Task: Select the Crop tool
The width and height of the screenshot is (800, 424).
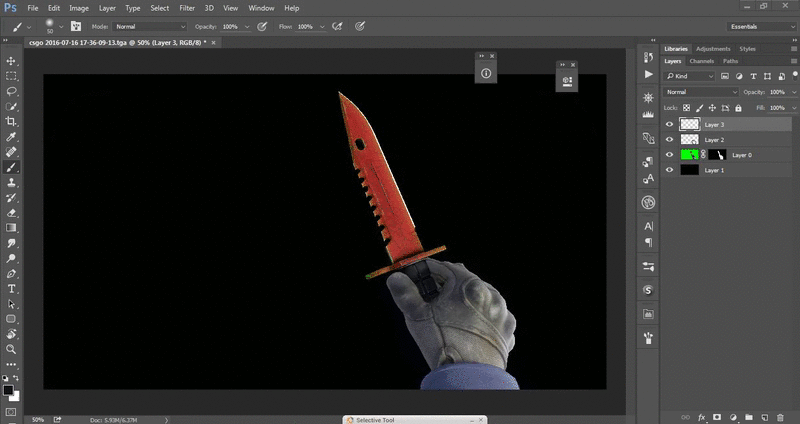Action: pos(11,121)
